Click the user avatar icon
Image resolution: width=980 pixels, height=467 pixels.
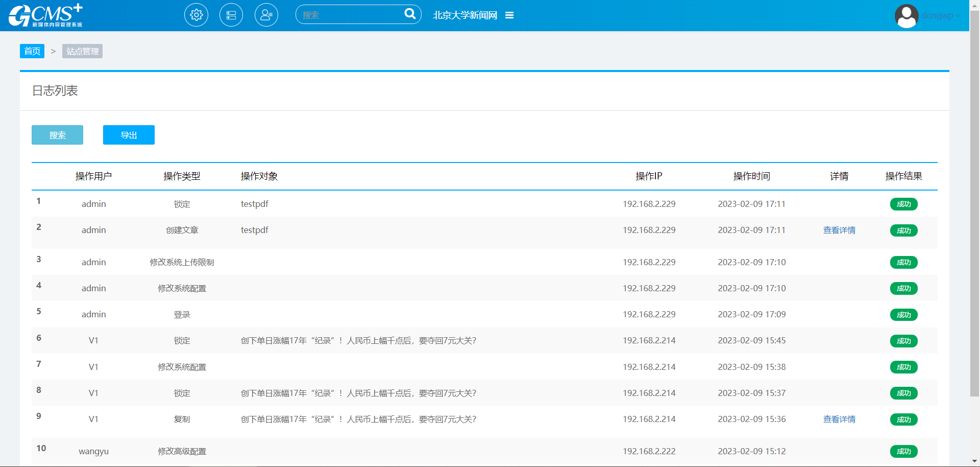[906, 16]
